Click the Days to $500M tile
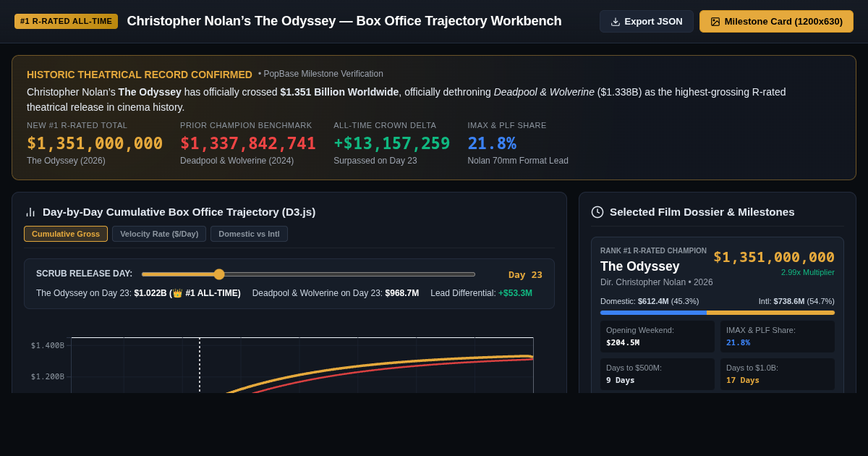 pyautogui.click(x=658, y=374)
